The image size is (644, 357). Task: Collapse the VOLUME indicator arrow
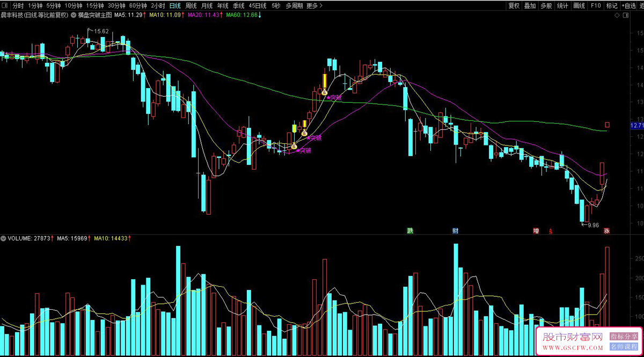coord(3,238)
